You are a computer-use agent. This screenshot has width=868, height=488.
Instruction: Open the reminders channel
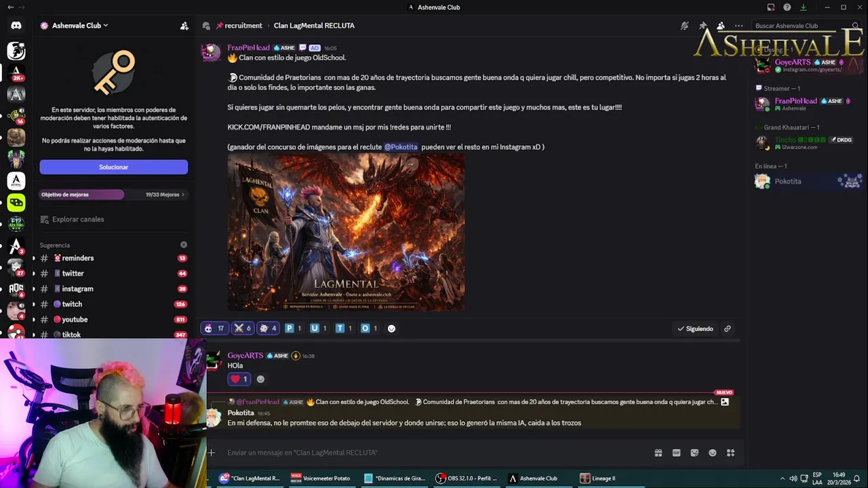(x=113, y=258)
